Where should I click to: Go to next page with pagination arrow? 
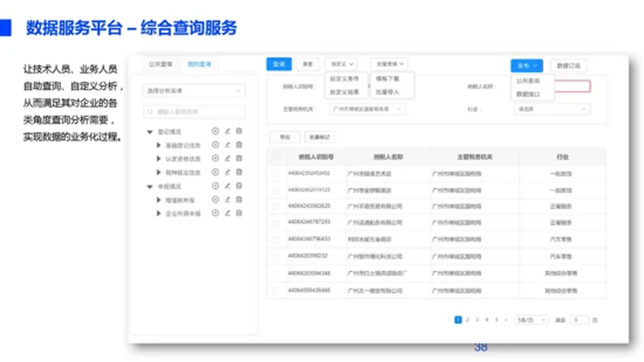point(505,320)
